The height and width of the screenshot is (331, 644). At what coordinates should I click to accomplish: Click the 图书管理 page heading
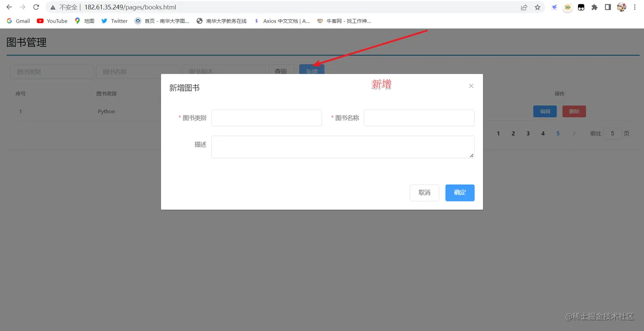pyautogui.click(x=26, y=42)
